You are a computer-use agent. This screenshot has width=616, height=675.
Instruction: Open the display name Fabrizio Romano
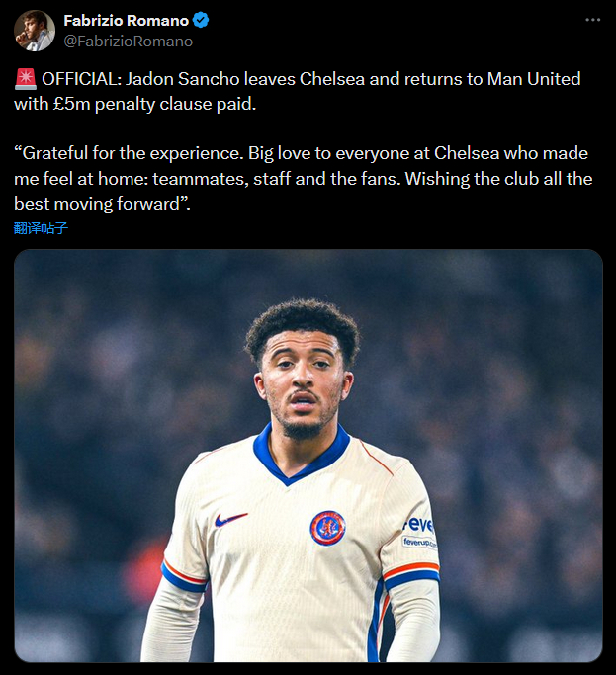point(126,21)
